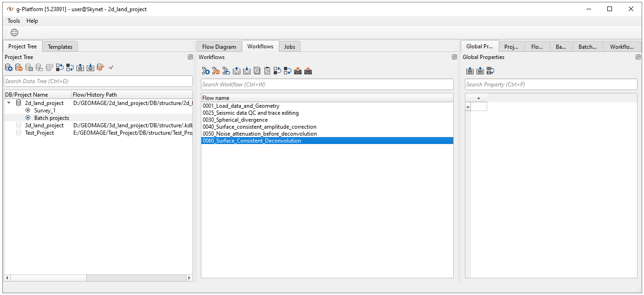Float the Workflows panel using its undock button
The width and height of the screenshot is (644, 295).
point(454,57)
